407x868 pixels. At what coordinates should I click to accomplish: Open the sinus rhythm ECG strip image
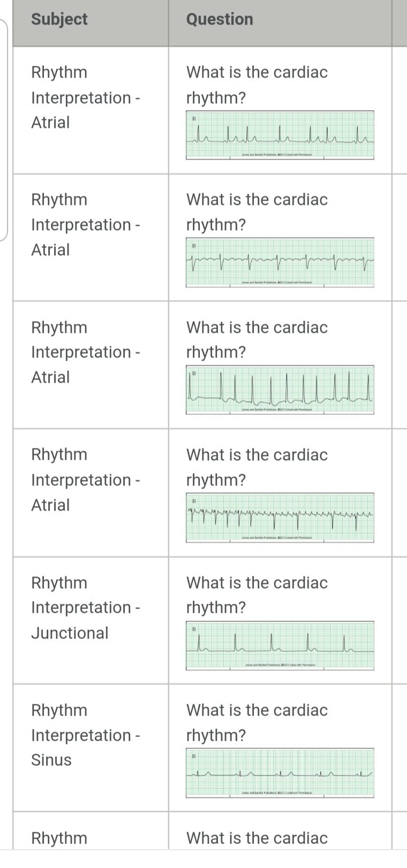(280, 773)
